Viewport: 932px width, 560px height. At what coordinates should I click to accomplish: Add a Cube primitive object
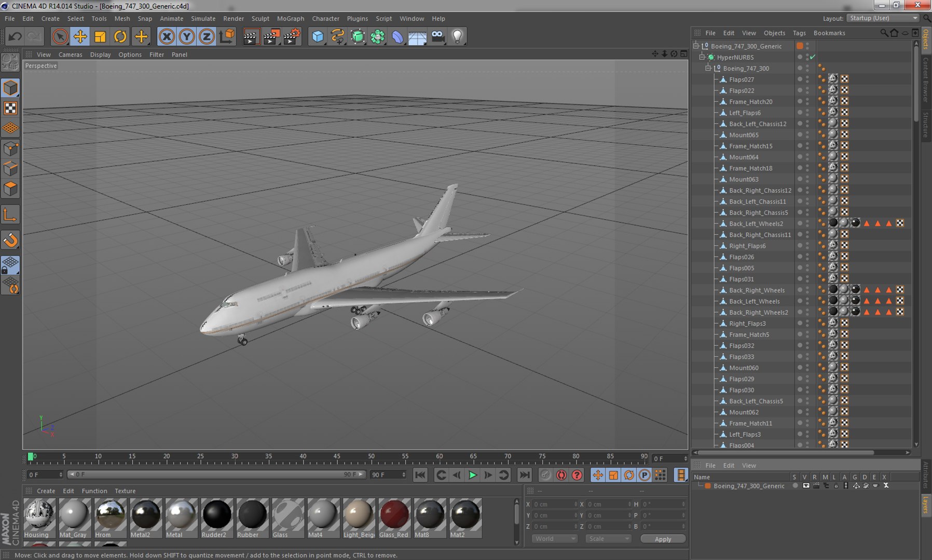[318, 36]
